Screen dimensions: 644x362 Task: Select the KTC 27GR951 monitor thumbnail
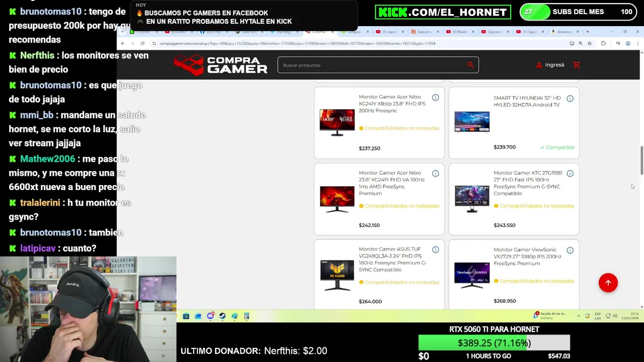472,199
